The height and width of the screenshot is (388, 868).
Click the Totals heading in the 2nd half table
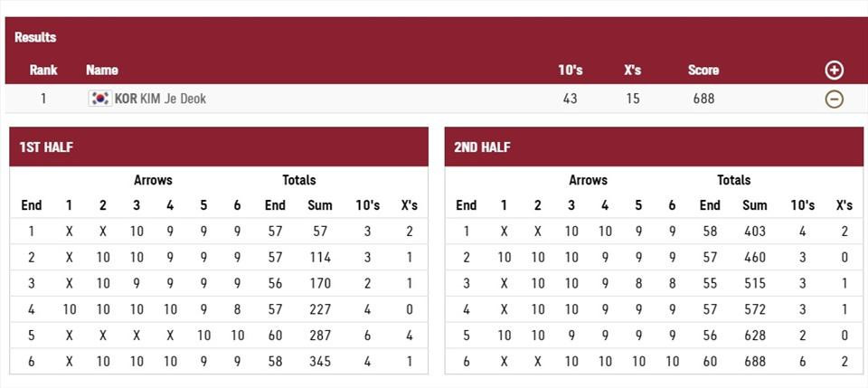click(x=733, y=180)
